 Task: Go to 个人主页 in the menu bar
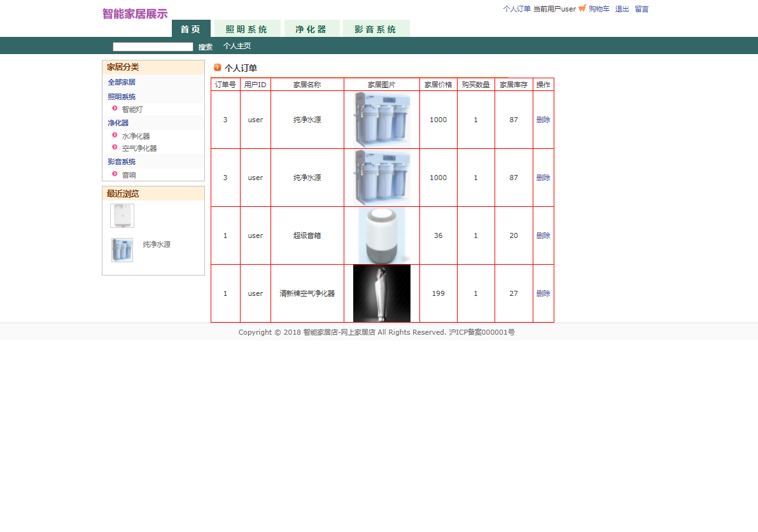[x=237, y=46]
